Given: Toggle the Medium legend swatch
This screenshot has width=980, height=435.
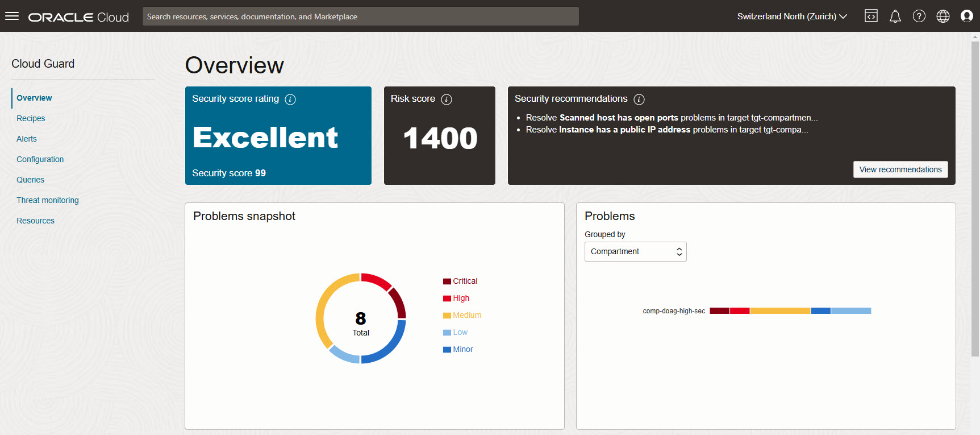Looking at the screenshot, I should [x=447, y=316].
